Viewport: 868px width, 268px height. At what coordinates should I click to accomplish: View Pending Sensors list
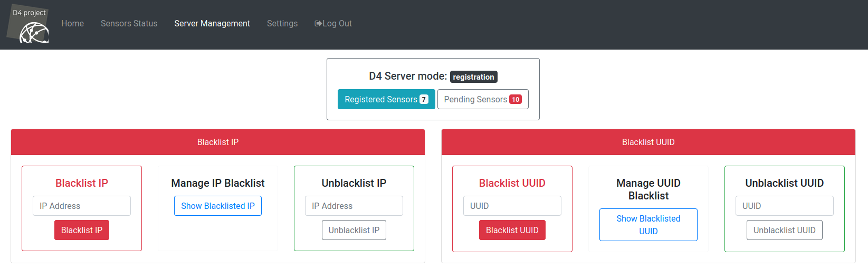pos(475,99)
